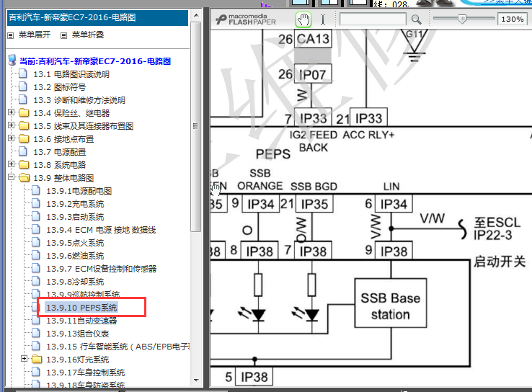Click the tree panel scrollbar thumb
The image size is (532, 392).
196,126
